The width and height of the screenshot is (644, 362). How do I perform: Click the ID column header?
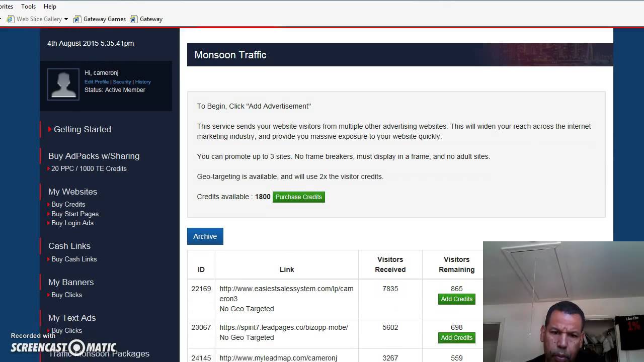pyautogui.click(x=201, y=269)
